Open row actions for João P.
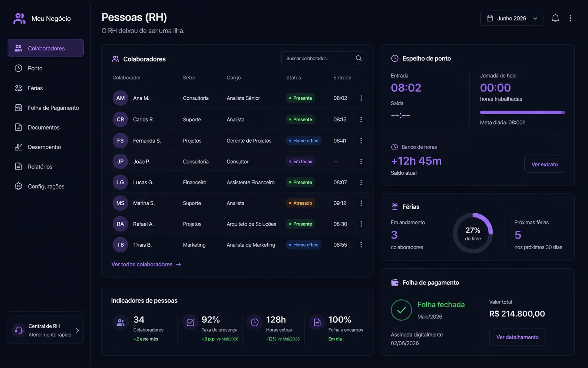Viewport: 588px width, 368px height. pyautogui.click(x=361, y=161)
